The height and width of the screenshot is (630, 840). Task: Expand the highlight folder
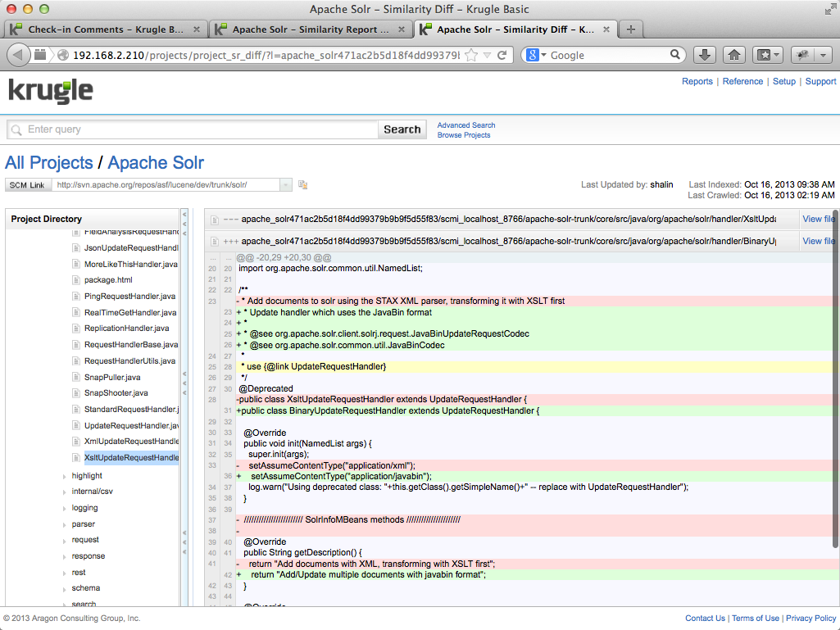pos(64,476)
